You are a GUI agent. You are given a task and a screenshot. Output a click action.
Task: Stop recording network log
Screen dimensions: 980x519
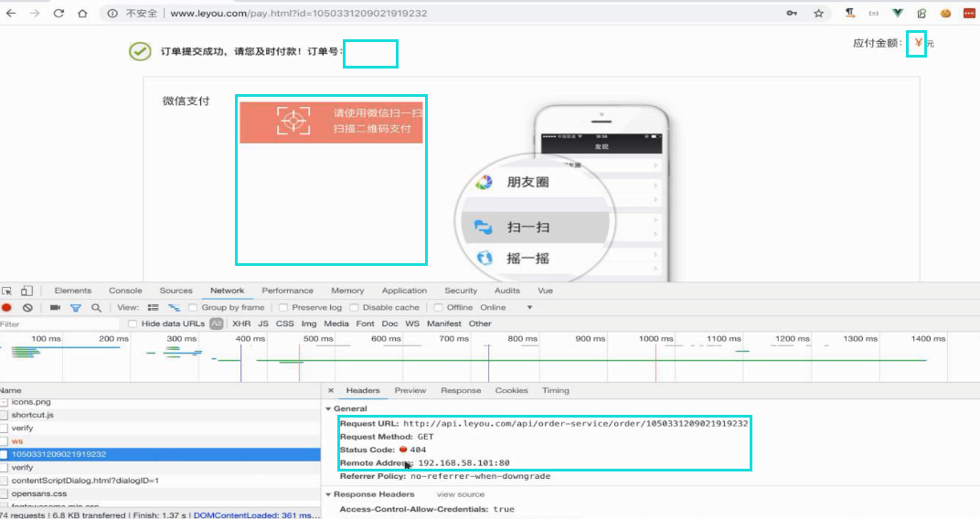click(7, 307)
